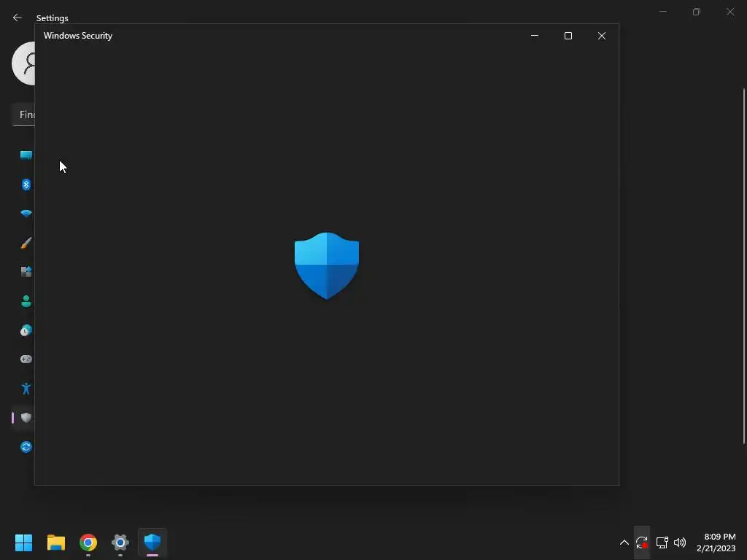Image resolution: width=747 pixels, height=560 pixels.
Task: Open Gaming controller icon in Settings sidebar
Action: pyautogui.click(x=26, y=359)
